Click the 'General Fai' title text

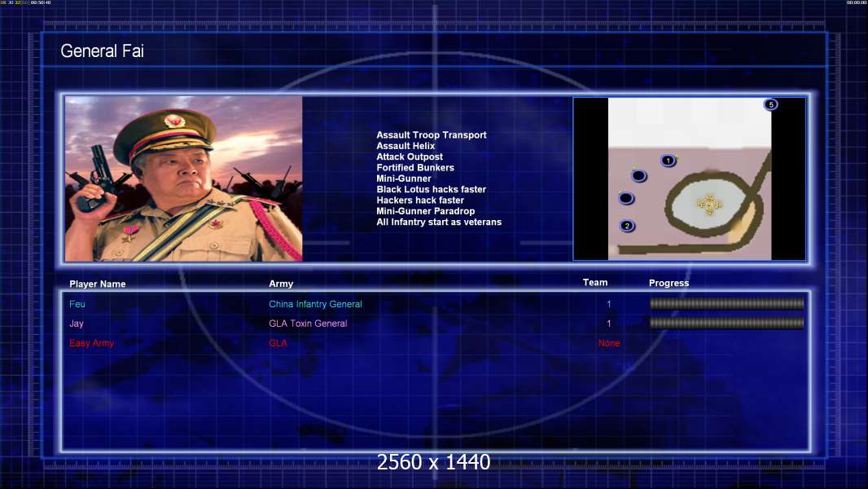coord(102,51)
